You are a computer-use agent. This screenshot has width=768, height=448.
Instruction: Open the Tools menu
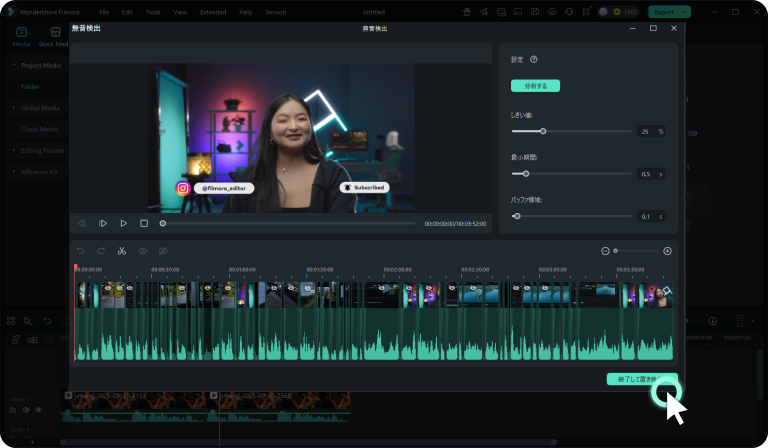153,12
